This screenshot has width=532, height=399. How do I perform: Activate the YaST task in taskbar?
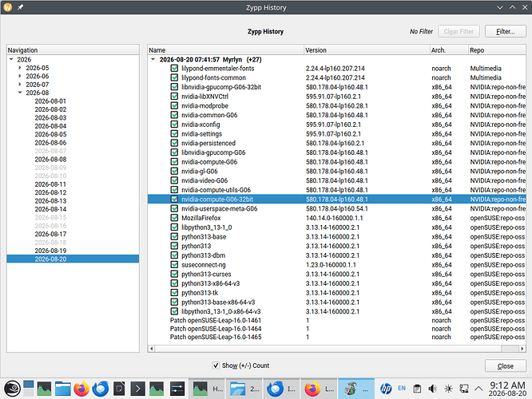(x=356, y=389)
